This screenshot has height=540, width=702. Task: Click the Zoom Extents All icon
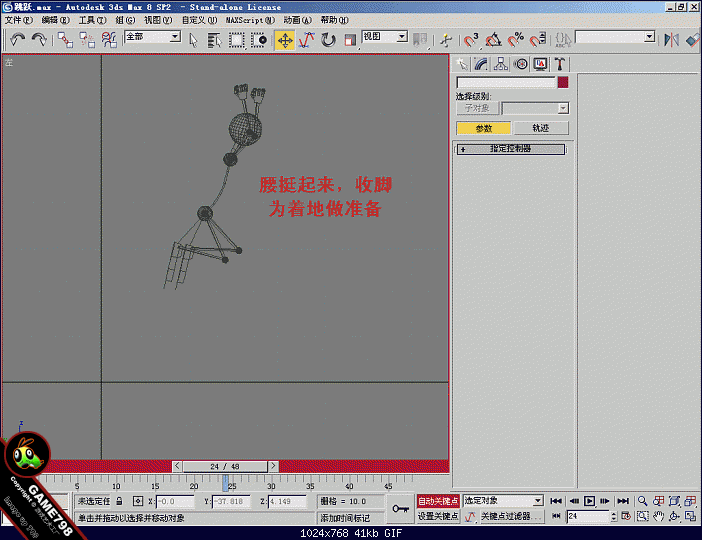coord(690,501)
